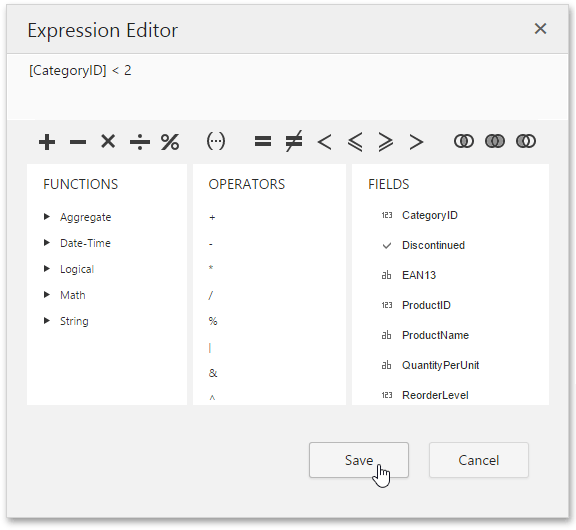
Task: Expand the Aggregate functions group
Action: click(47, 217)
